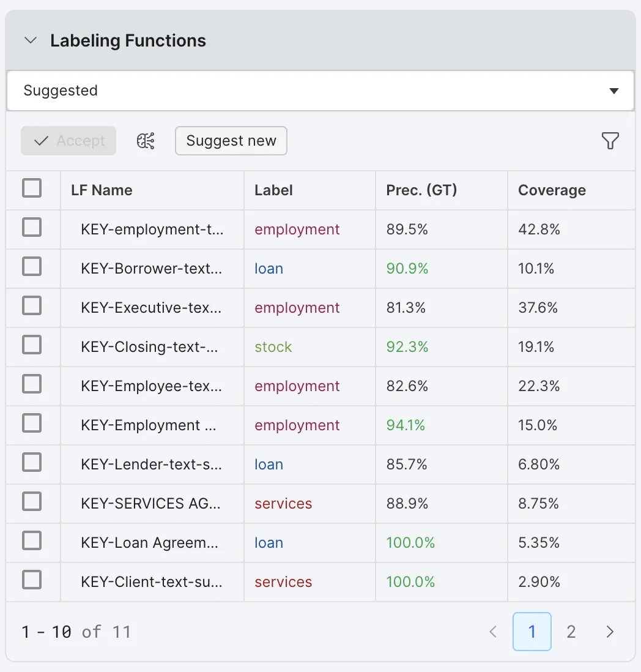
Task: Check the KEY-Employee-tex row checkbox
Action: [32, 384]
